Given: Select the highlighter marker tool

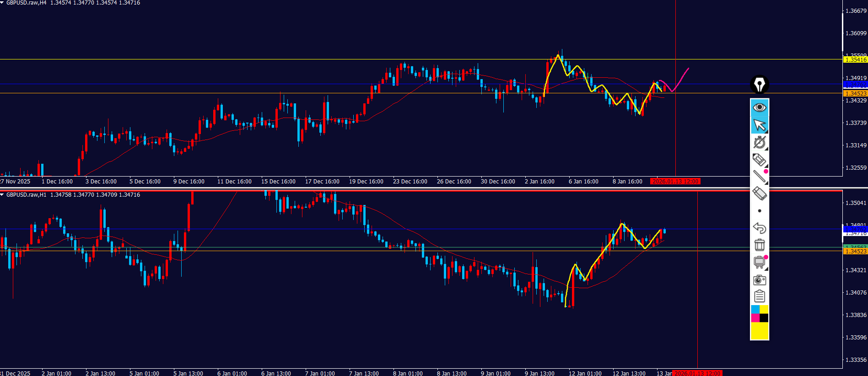Looking at the screenshot, I should tap(760, 160).
